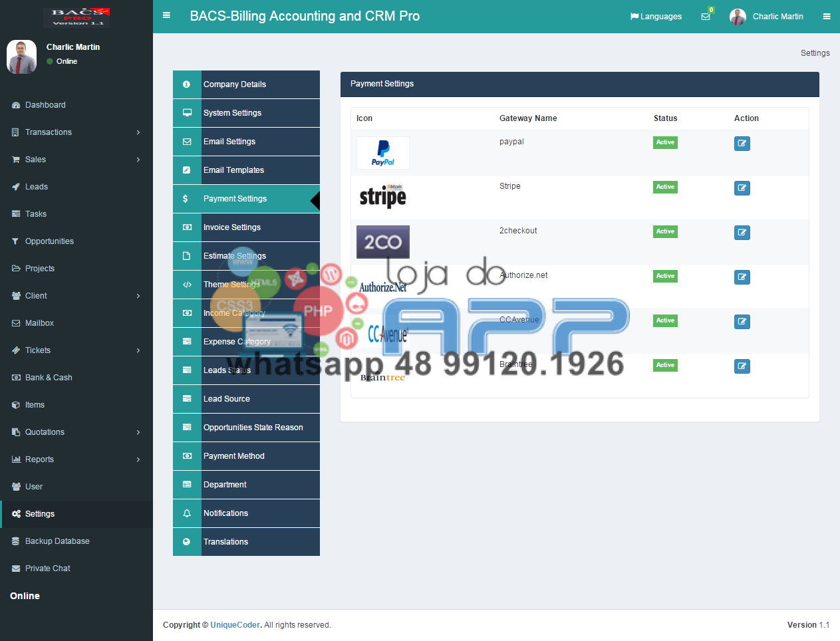Click the edit icon for Stripe gateway

click(742, 188)
